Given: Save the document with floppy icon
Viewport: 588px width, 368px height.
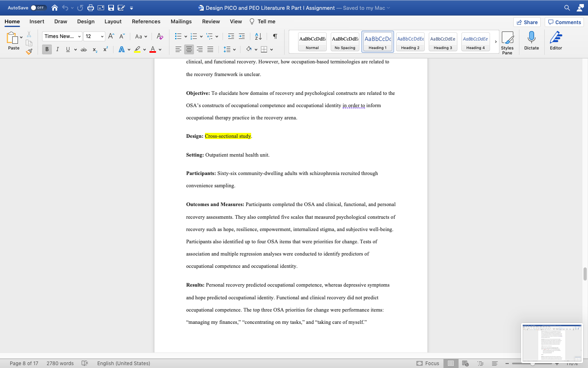Looking at the screenshot, I should pyautogui.click(x=111, y=8).
